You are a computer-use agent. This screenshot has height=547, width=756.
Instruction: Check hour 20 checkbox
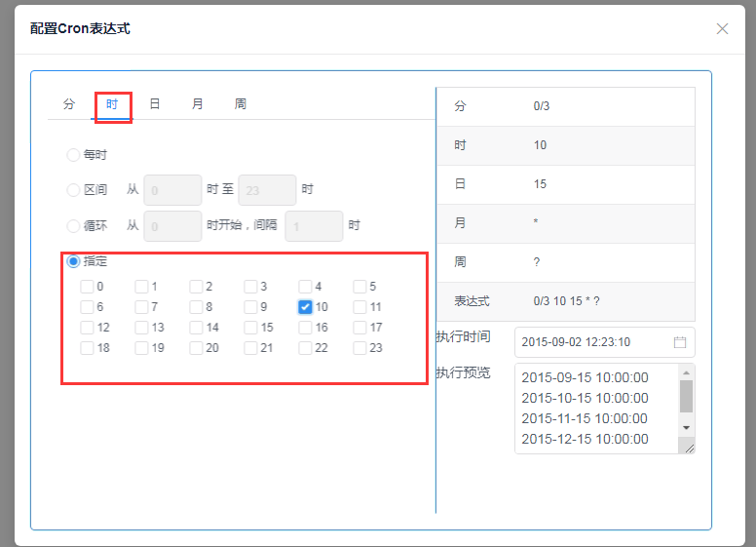(196, 348)
